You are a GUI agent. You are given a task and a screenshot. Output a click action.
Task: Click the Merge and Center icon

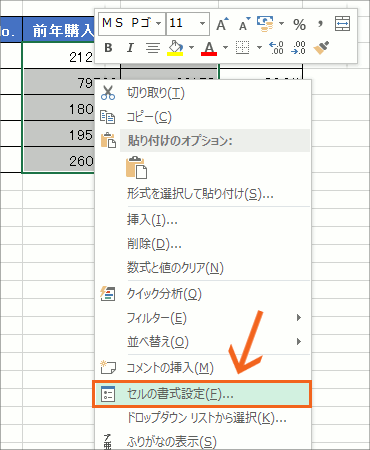click(342, 24)
